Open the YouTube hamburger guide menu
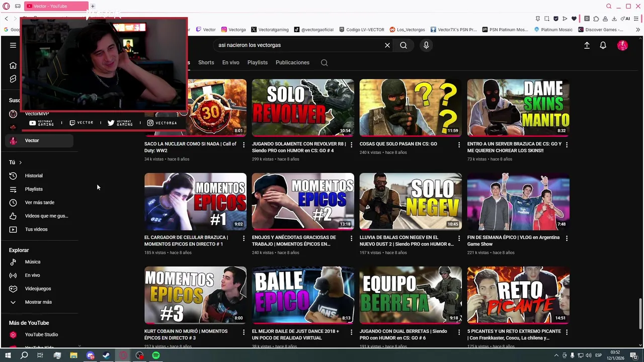The image size is (644, 362). pyautogui.click(x=13, y=45)
